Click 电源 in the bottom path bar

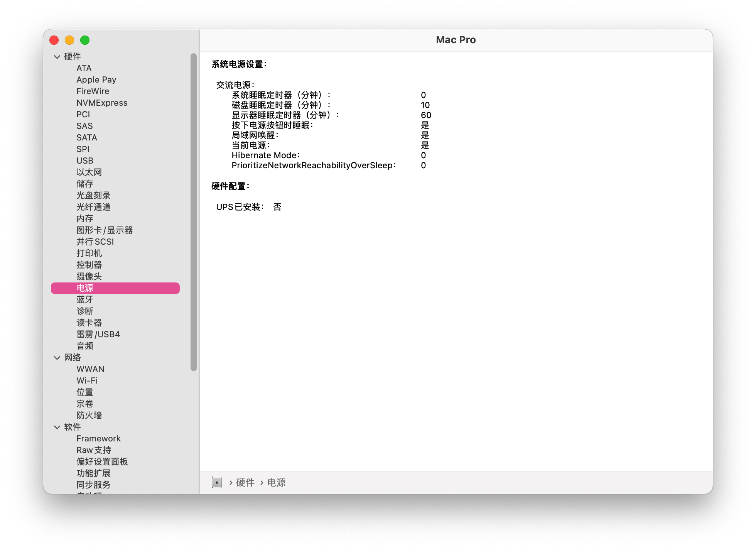point(276,482)
